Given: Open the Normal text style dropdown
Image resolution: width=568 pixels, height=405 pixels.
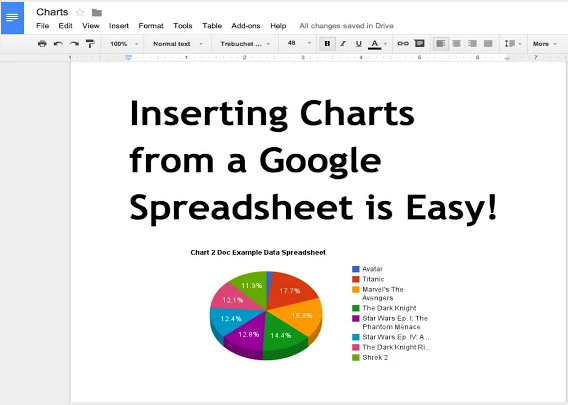Looking at the screenshot, I should tap(178, 44).
